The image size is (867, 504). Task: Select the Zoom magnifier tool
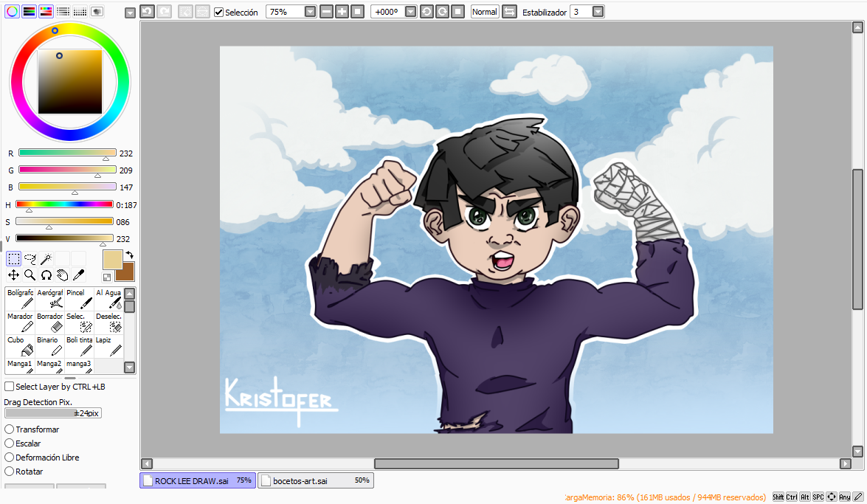[30, 275]
